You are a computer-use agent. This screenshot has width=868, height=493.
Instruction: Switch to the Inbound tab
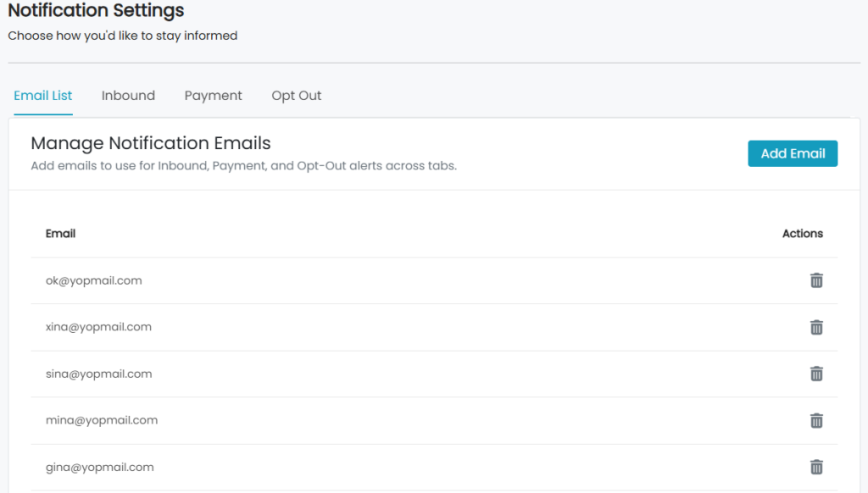tap(128, 96)
